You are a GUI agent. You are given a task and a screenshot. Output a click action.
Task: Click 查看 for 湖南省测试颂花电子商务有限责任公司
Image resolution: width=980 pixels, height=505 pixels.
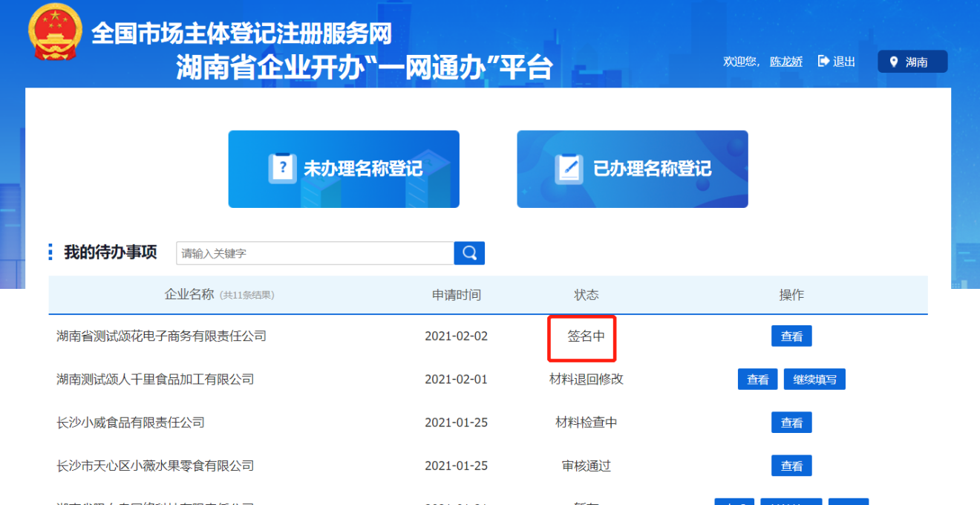[791, 336]
